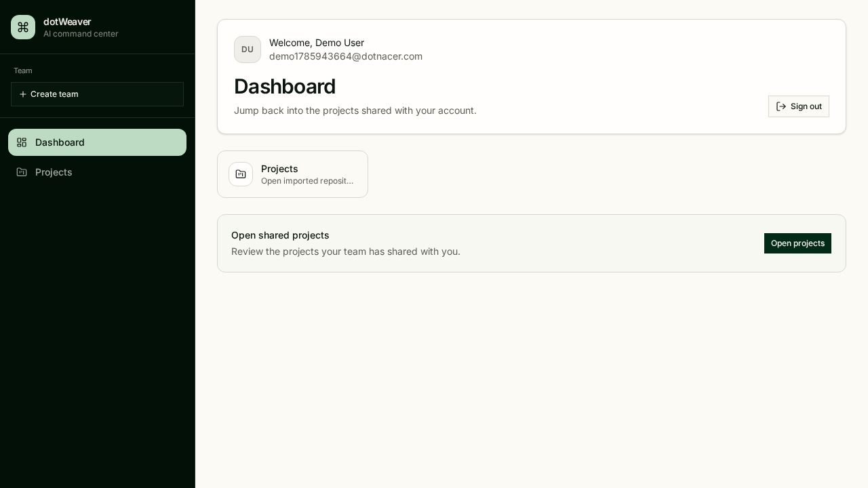Click the Dashboard grid icon in sidebar

(x=22, y=142)
